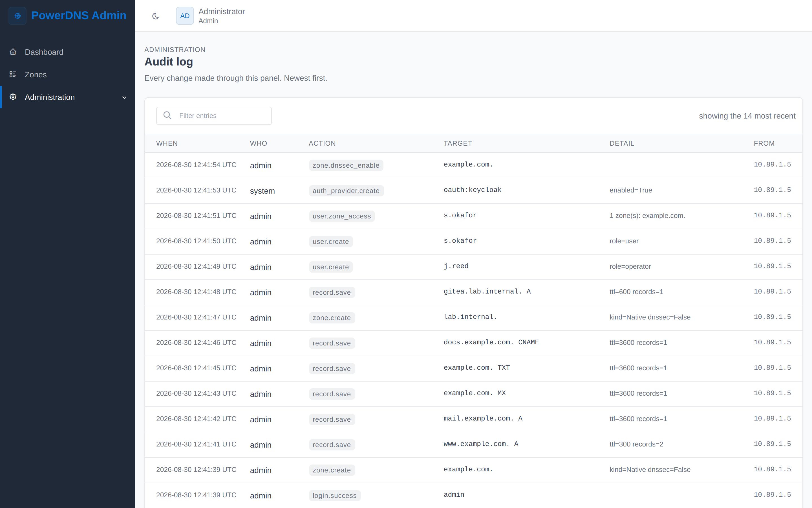Click the zone.create badge for lab.internal.
This screenshot has height=508, width=812.
tap(332, 318)
